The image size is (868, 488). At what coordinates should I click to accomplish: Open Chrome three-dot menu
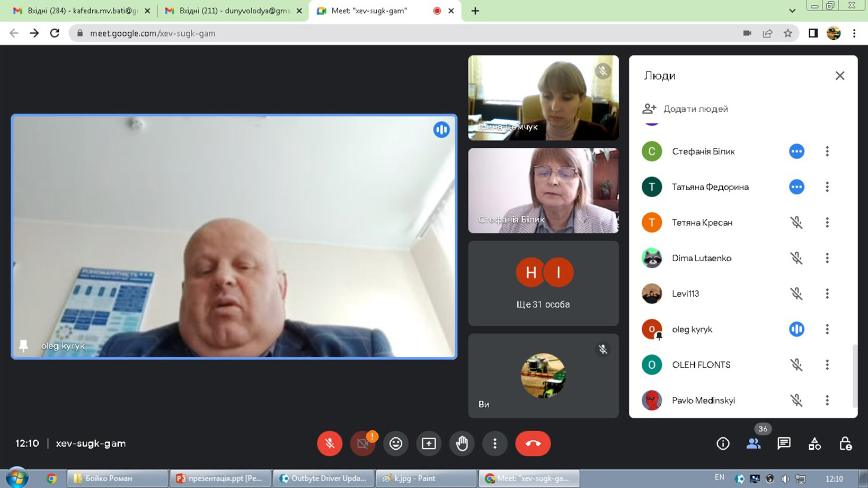(x=854, y=33)
